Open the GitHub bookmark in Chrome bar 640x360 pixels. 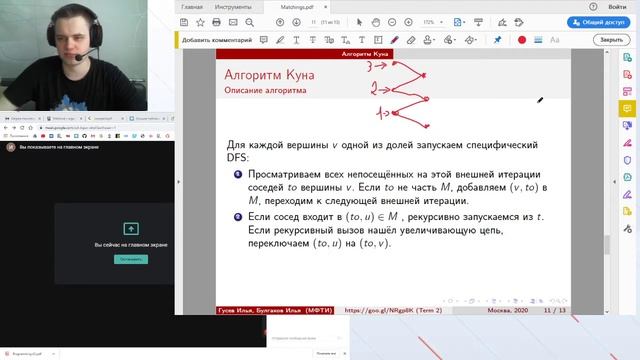[84, 136]
